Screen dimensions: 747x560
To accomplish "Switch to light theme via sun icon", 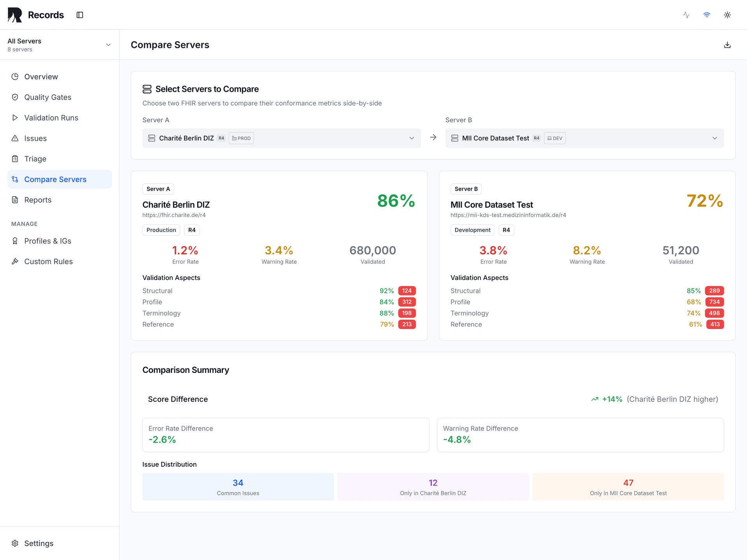I will coord(727,15).
